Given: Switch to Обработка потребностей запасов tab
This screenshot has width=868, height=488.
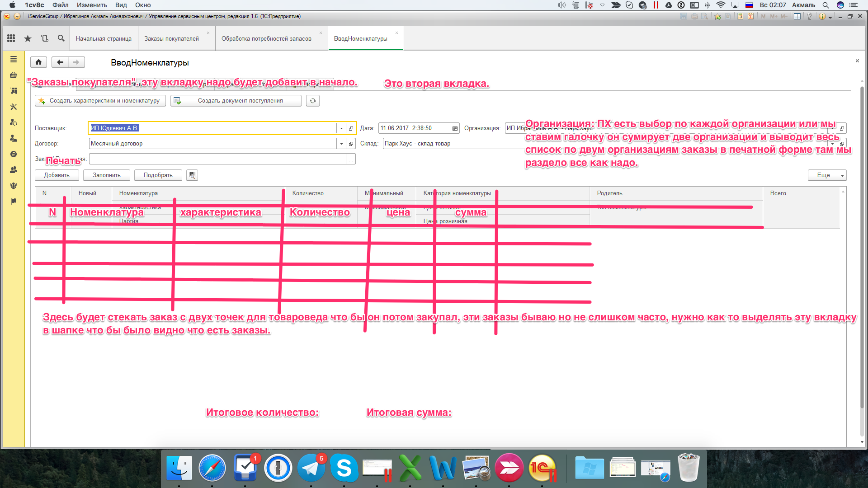Looking at the screenshot, I should [266, 39].
